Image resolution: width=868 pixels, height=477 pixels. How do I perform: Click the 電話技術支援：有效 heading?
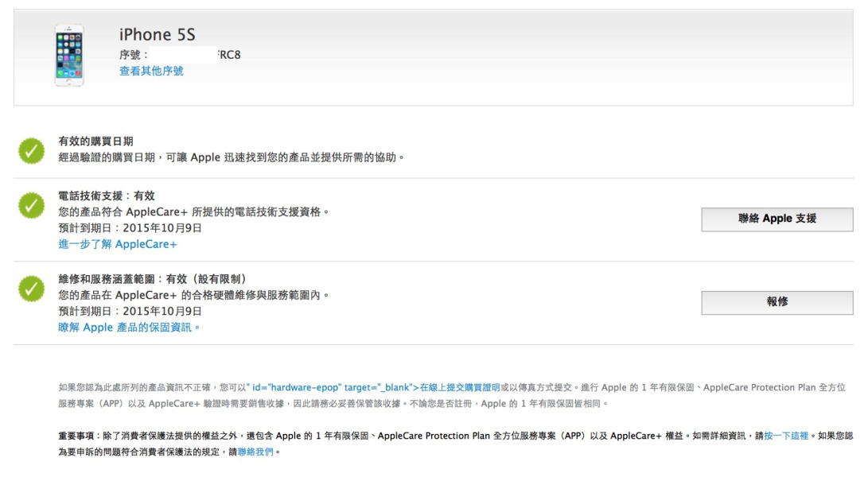(x=107, y=196)
